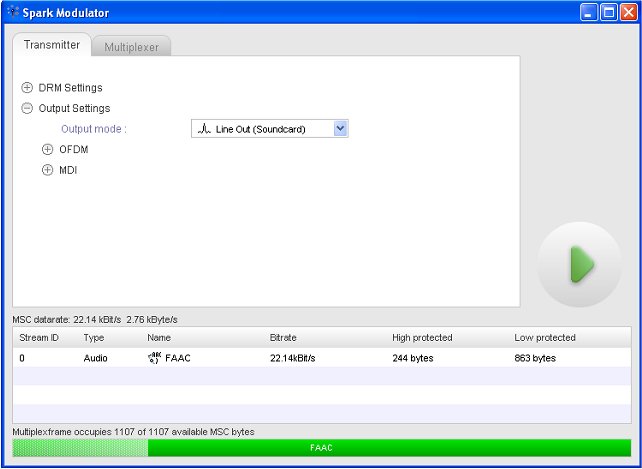
Task: Click the FAAC audio codec icon
Action: (154, 358)
